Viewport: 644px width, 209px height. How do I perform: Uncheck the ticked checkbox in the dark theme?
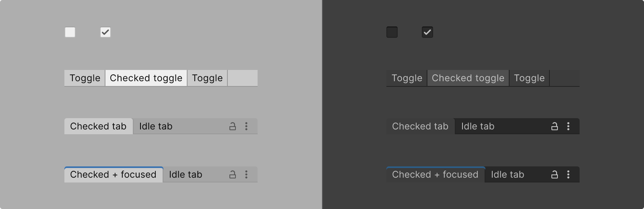427,32
